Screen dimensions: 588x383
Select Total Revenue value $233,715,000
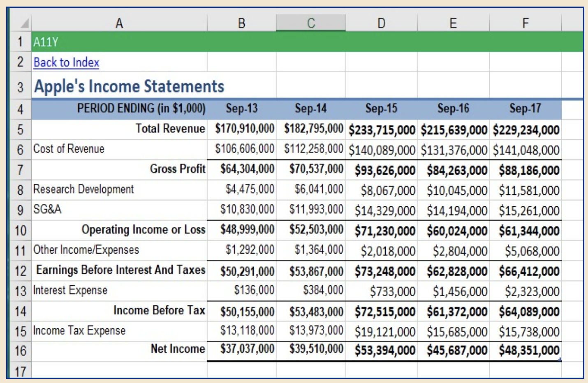click(x=381, y=129)
